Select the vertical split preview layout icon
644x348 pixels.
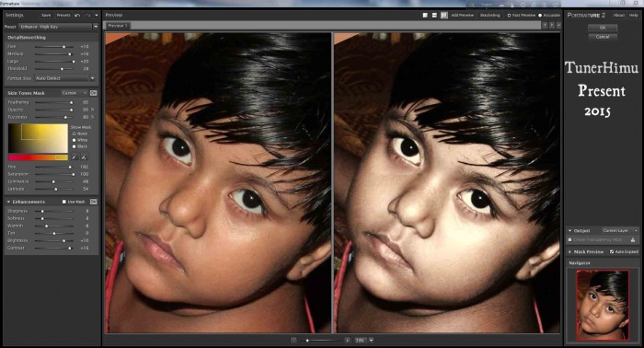point(444,16)
